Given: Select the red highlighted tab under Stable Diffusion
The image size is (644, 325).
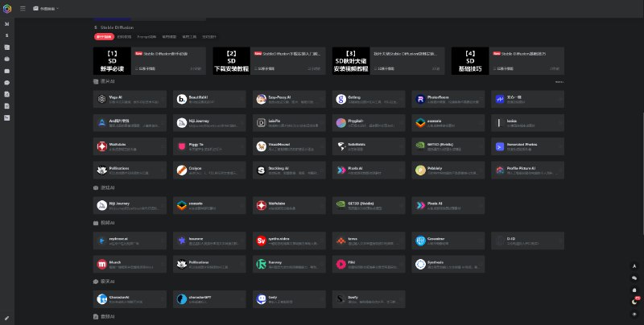Looking at the screenshot, I should (104, 37).
